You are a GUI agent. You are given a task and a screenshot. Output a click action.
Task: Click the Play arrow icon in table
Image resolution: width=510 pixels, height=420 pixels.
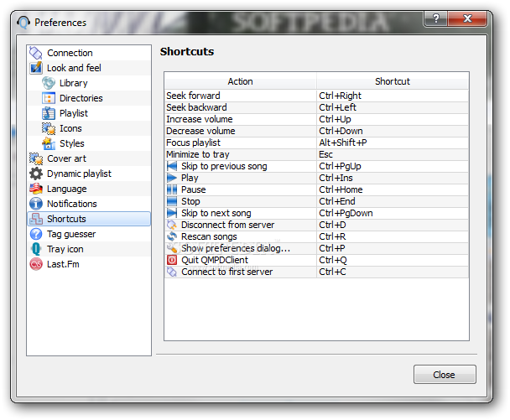(x=172, y=178)
